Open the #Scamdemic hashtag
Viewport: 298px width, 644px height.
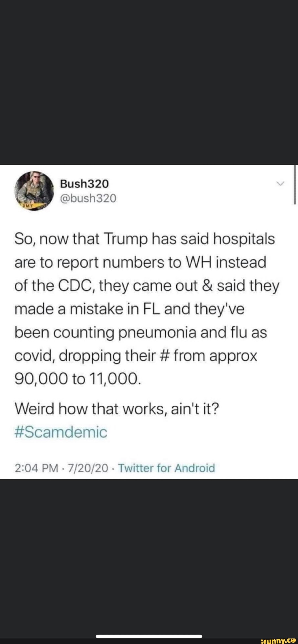pyautogui.click(x=61, y=432)
